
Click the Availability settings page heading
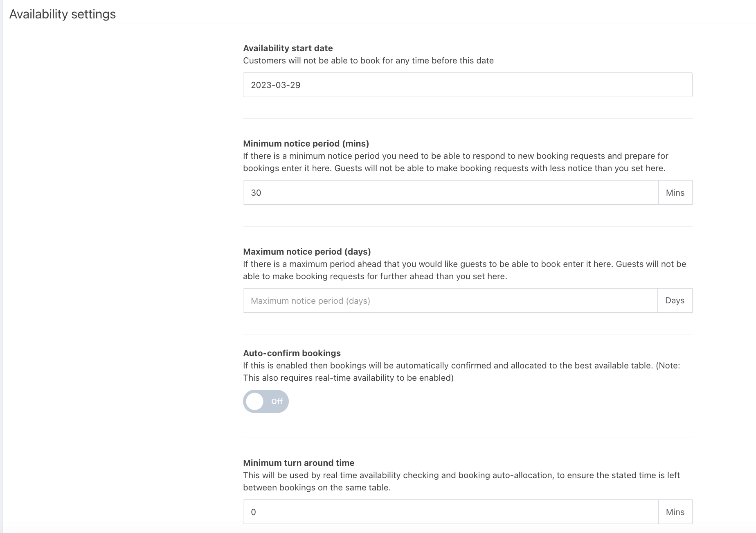coord(63,14)
